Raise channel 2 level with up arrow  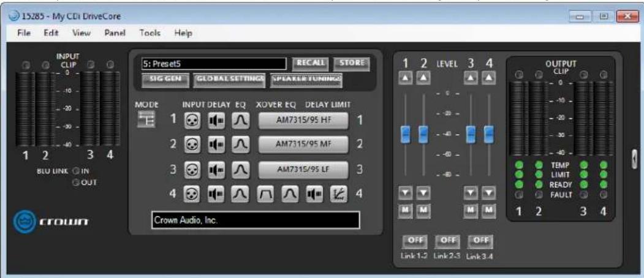point(423,77)
